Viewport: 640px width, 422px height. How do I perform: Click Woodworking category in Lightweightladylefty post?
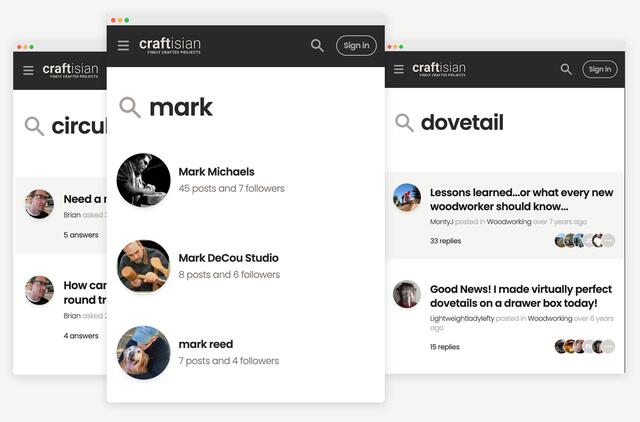pyautogui.click(x=549, y=318)
